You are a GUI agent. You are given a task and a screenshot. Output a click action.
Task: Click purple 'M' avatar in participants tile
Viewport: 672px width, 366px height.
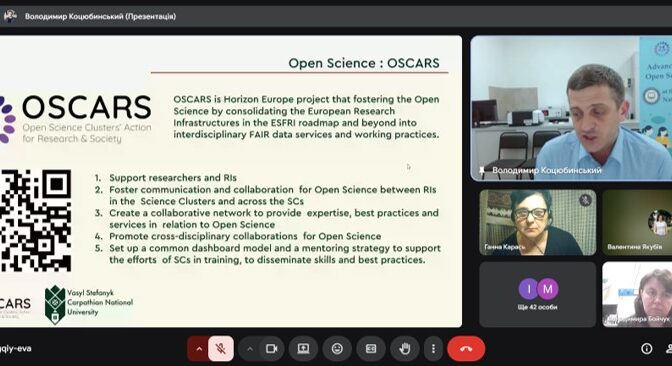(548, 289)
